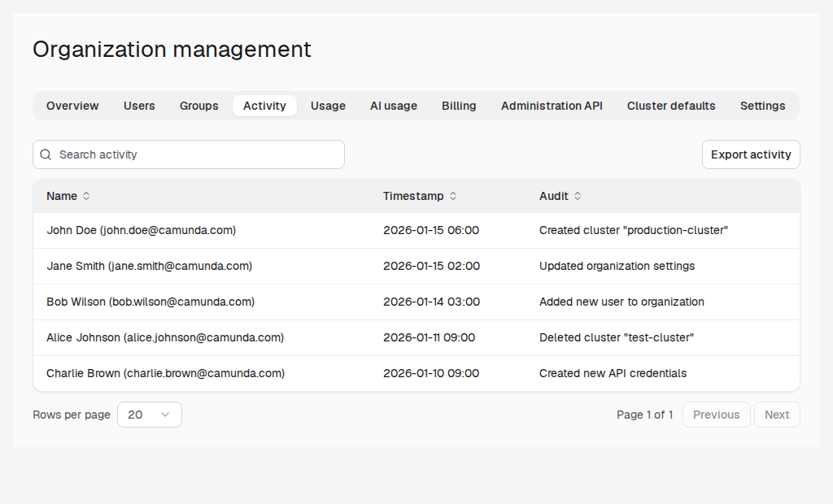833x504 pixels.
Task: Sort by Timestamp column arrows
Action: (x=453, y=196)
